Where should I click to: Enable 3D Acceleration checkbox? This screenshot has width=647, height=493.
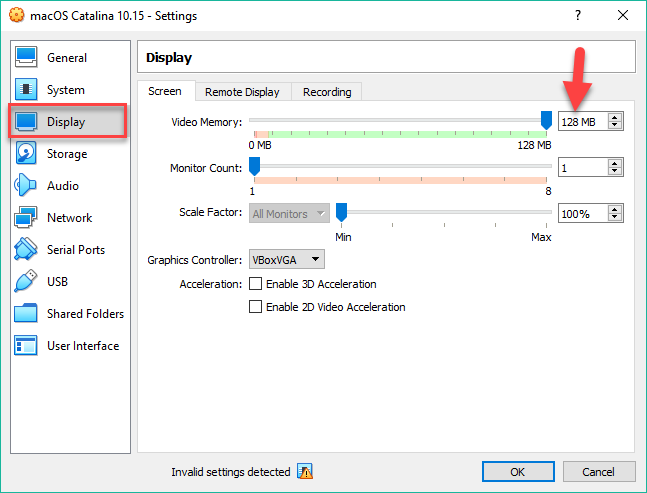point(254,284)
